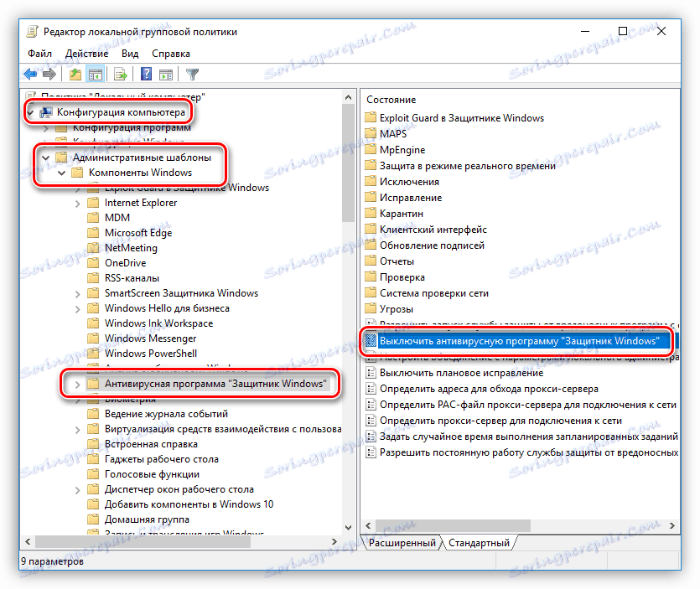Click the Карантин folder icon
The width and height of the screenshot is (700, 589).
371,214
